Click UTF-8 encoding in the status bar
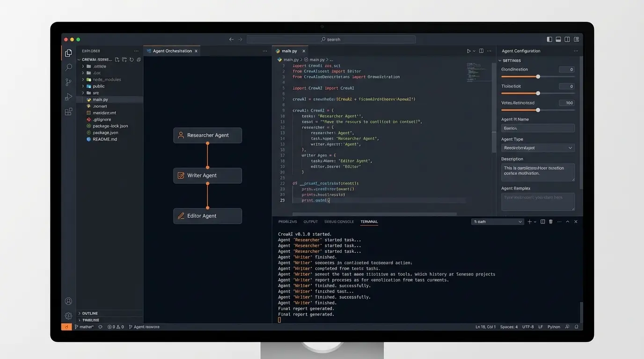The width and height of the screenshot is (644, 359). [x=528, y=327]
